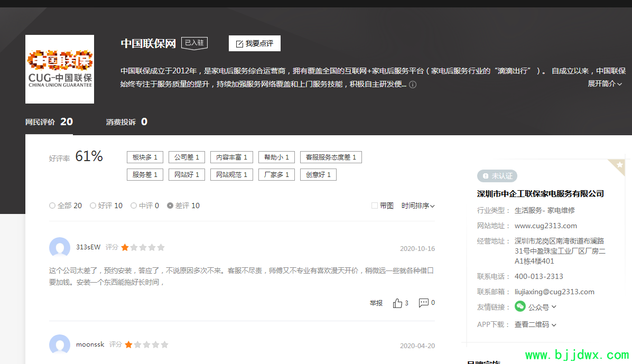The width and height of the screenshot is (632, 364).
Task: Enable the 带图 checkbox
Action: click(375, 206)
